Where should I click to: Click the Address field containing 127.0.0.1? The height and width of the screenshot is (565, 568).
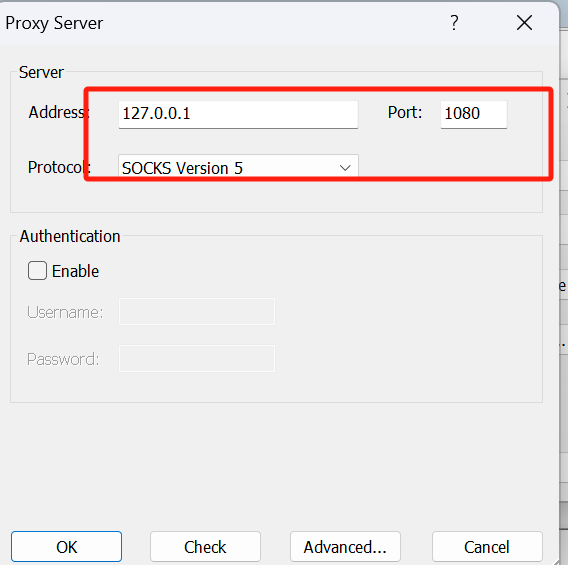point(238,114)
